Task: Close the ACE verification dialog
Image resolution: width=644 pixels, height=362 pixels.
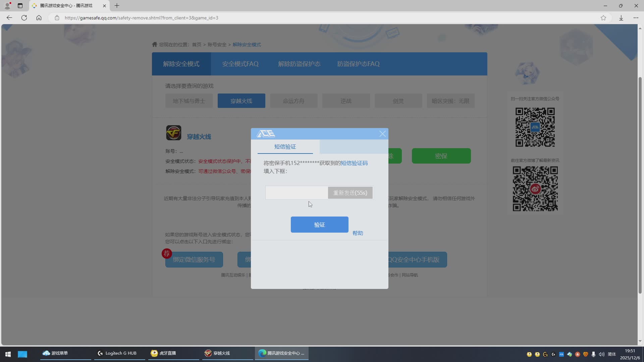Action: [x=382, y=134]
